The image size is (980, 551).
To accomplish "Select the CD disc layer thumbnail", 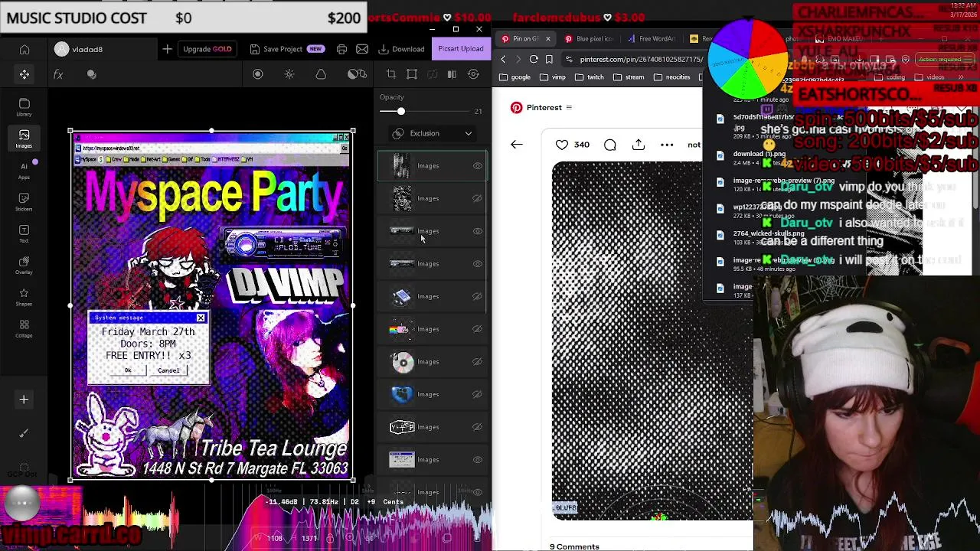I will point(402,362).
